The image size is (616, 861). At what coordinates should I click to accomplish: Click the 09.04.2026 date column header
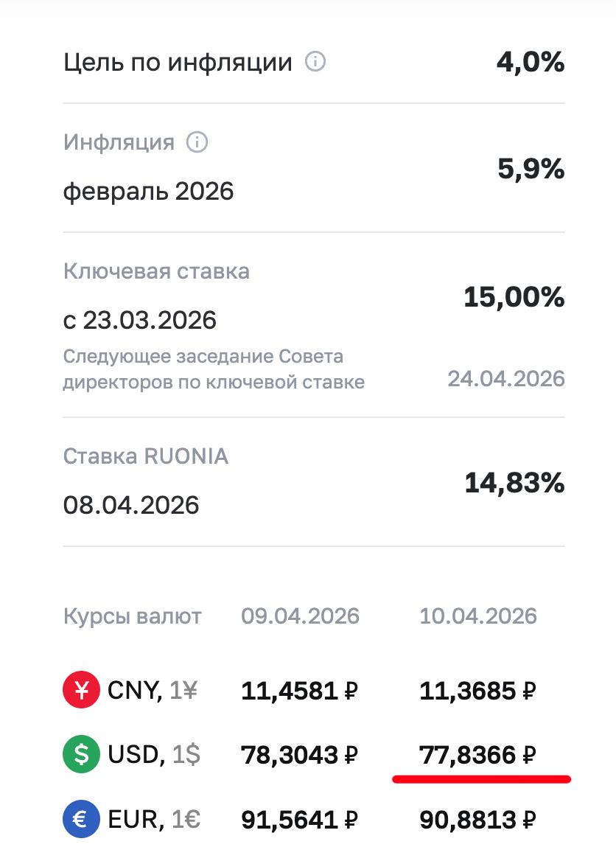pos(301,616)
